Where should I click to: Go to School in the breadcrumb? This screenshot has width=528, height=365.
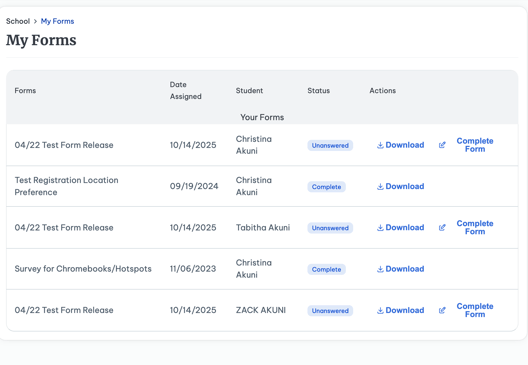click(18, 21)
